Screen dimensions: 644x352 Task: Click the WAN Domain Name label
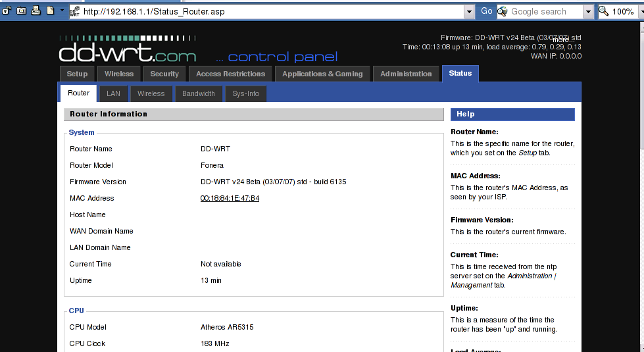point(101,231)
